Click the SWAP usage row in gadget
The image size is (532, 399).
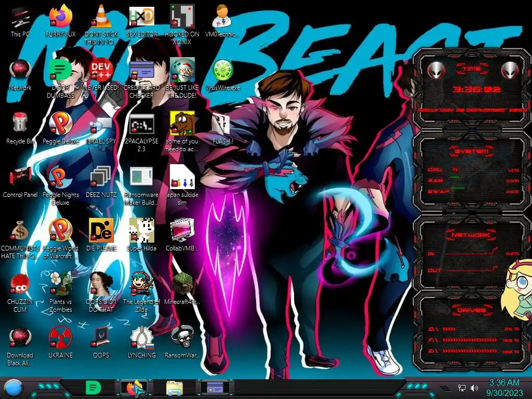point(473,191)
